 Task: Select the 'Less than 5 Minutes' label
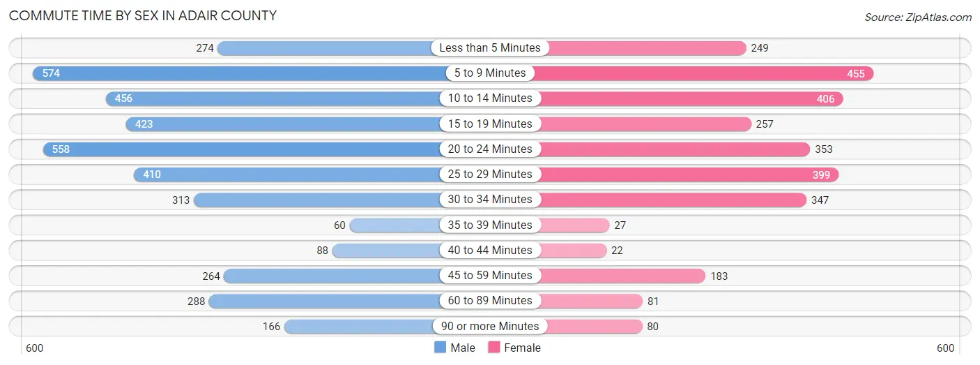[490, 48]
